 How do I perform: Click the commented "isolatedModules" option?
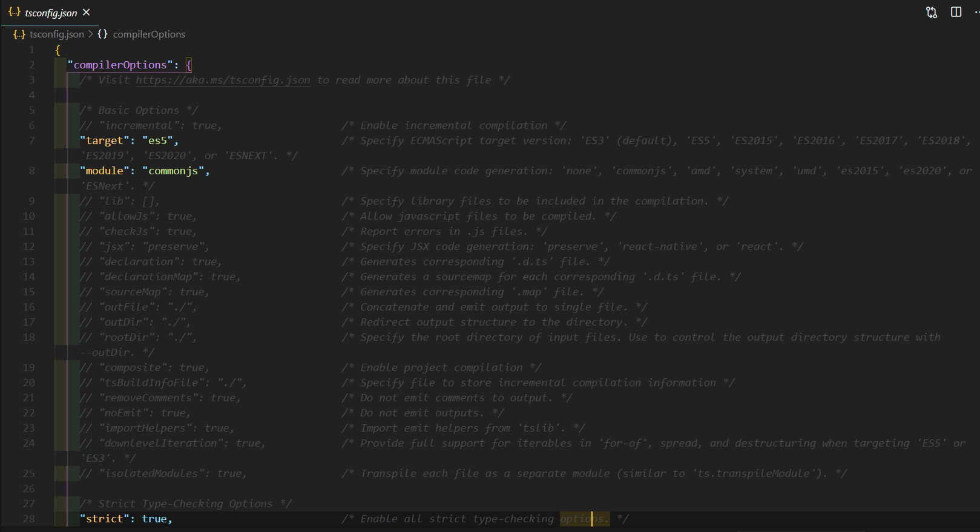(x=163, y=473)
